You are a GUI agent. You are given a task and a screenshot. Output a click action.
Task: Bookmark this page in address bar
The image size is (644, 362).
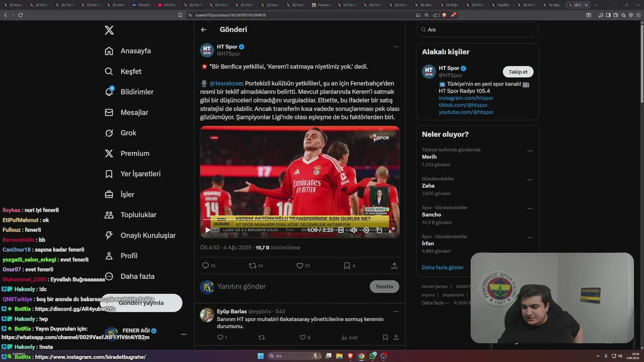pyautogui.click(x=180, y=15)
